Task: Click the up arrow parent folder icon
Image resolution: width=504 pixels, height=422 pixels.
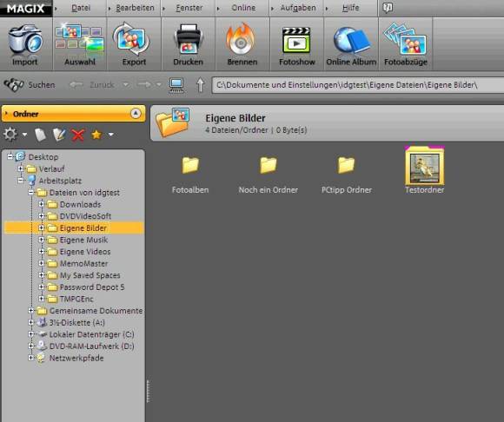Action: tap(200, 85)
